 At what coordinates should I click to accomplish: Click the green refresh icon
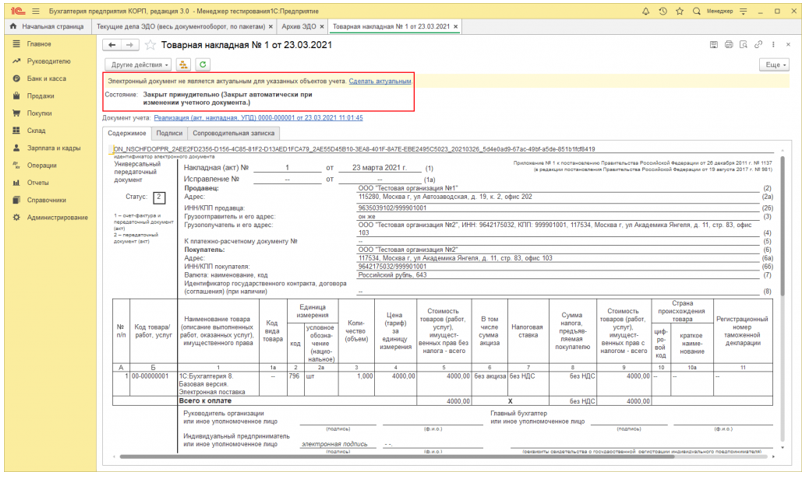coord(203,64)
